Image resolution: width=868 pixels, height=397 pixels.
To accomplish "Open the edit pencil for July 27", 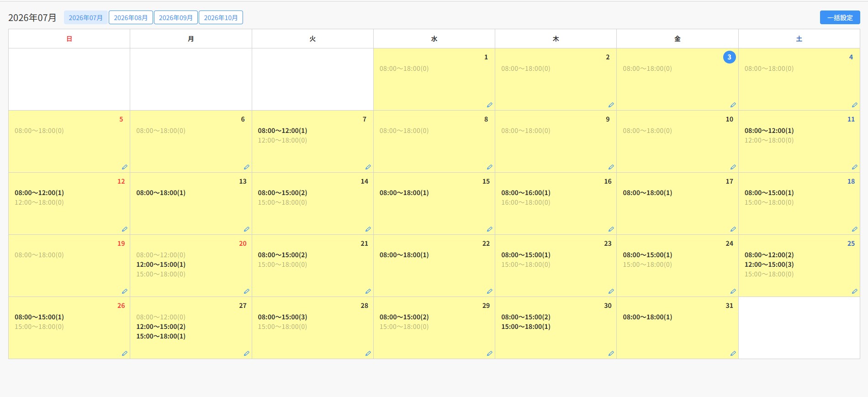I will click(x=246, y=354).
